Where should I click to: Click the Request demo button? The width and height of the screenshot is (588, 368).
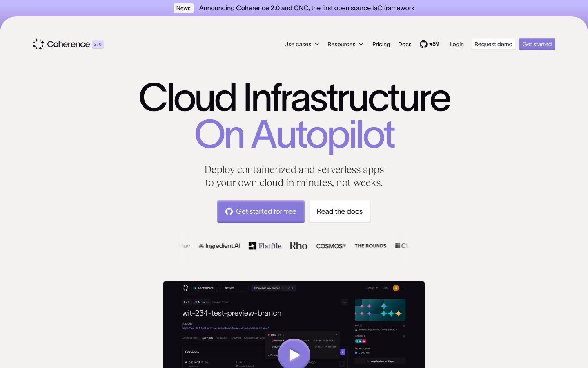[x=493, y=44]
